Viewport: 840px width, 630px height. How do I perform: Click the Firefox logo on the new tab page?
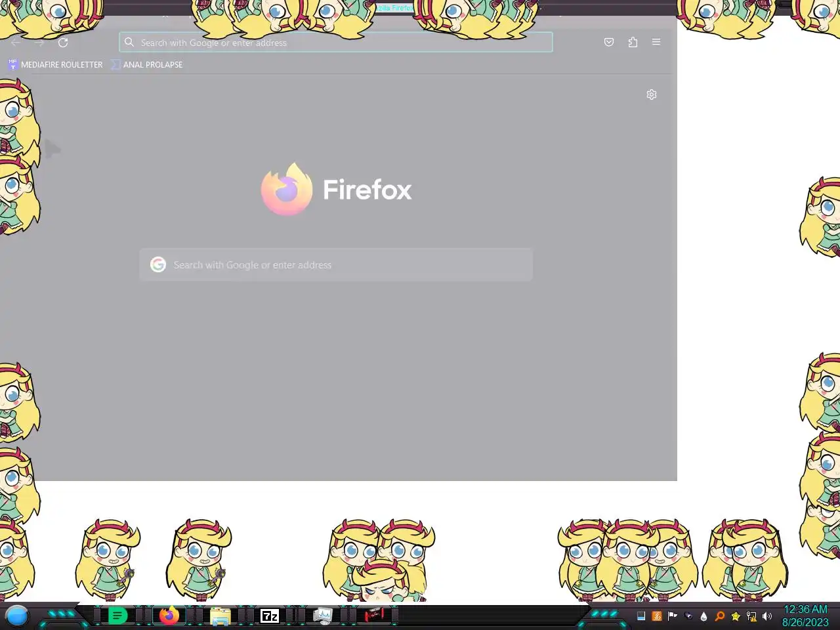tap(287, 189)
